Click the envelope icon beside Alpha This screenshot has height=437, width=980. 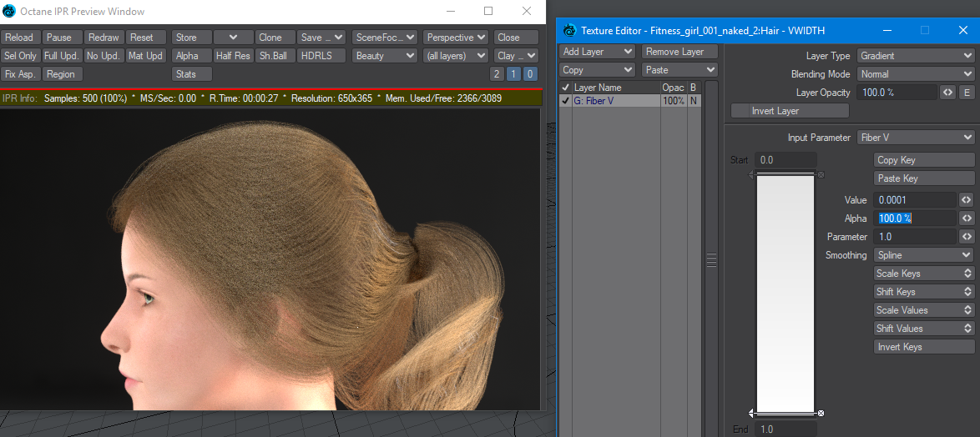967,218
